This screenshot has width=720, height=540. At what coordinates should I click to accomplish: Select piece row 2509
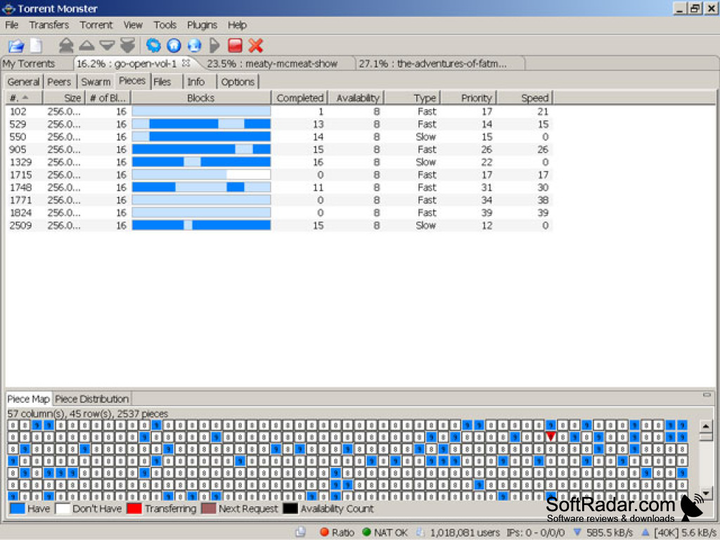coord(279,225)
